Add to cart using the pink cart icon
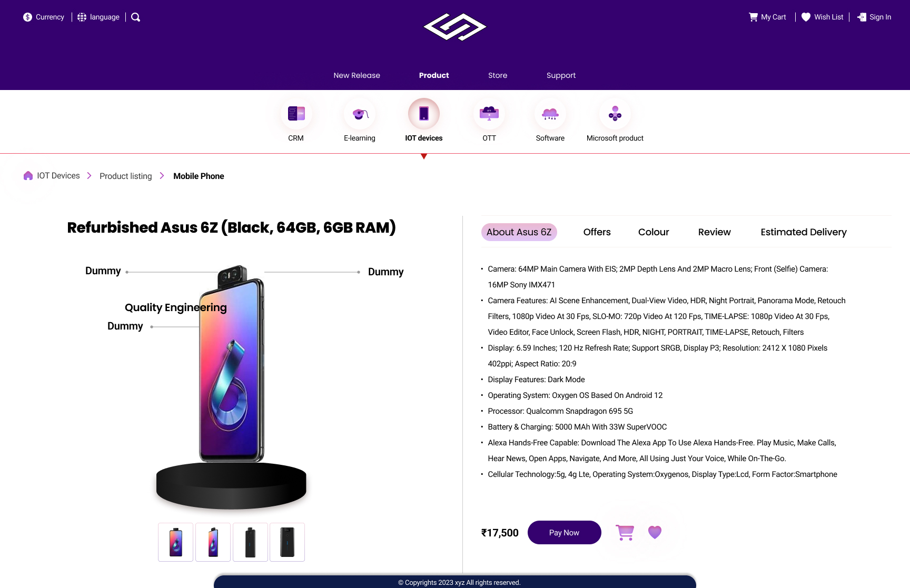Screen dimensions: 910x588 click(x=625, y=532)
